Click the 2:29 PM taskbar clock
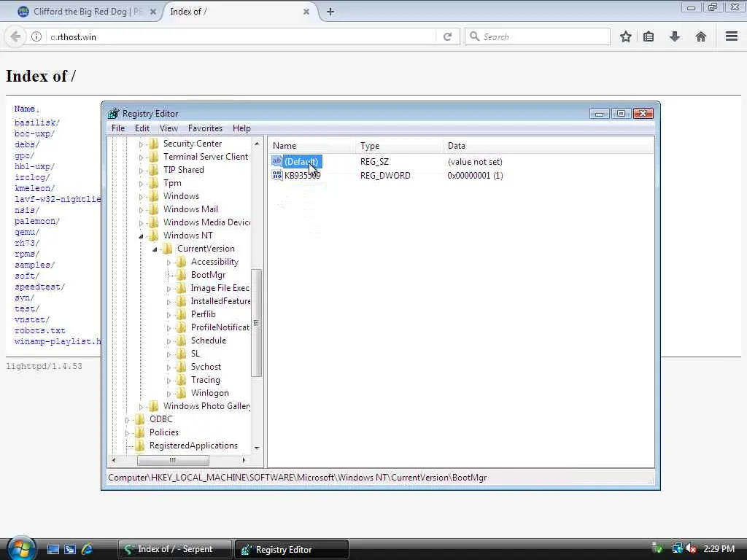 (719, 548)
